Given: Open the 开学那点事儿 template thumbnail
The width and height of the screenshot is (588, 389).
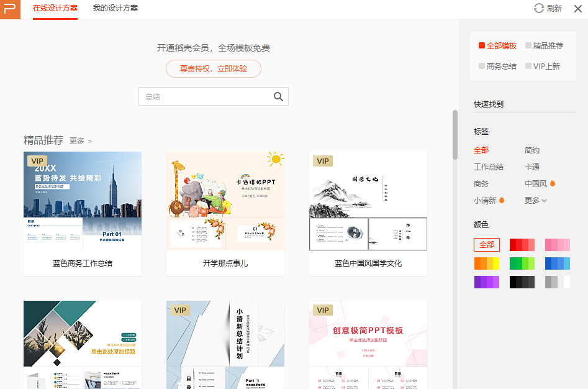Looking at the screenshot, I should coord(225,201).
